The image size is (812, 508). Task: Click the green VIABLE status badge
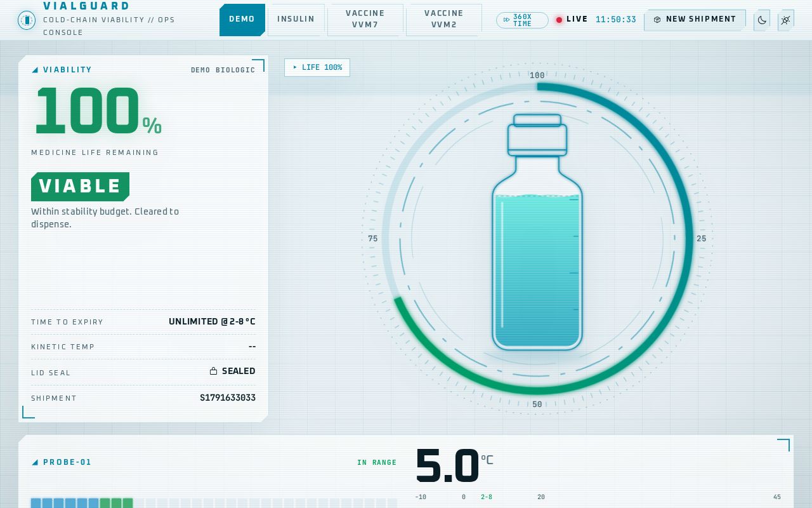tap(80, 187)
